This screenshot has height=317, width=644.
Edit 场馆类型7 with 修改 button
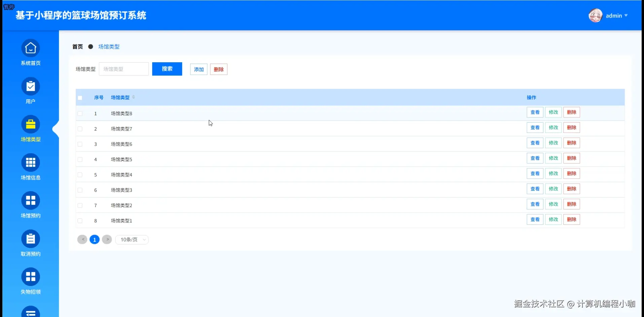553,128
